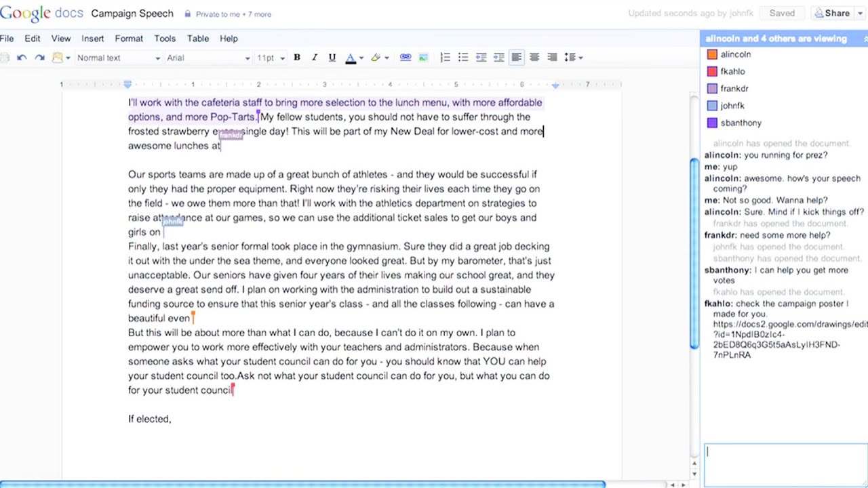Click the text color button

tap(351, 58)
